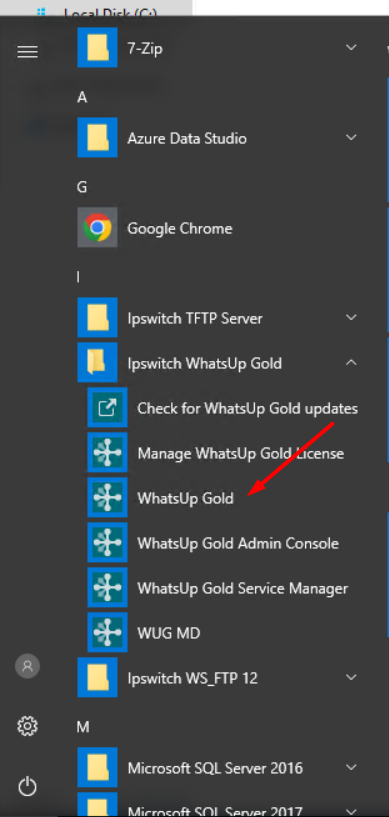Screen dimensions: 389x817
Task: Click the 7-Zip folder name
Action: (145, 48)
